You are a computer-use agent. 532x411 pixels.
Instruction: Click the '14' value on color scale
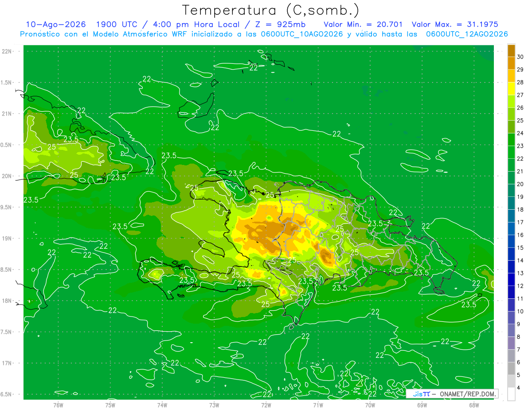[x=520, y=260]
